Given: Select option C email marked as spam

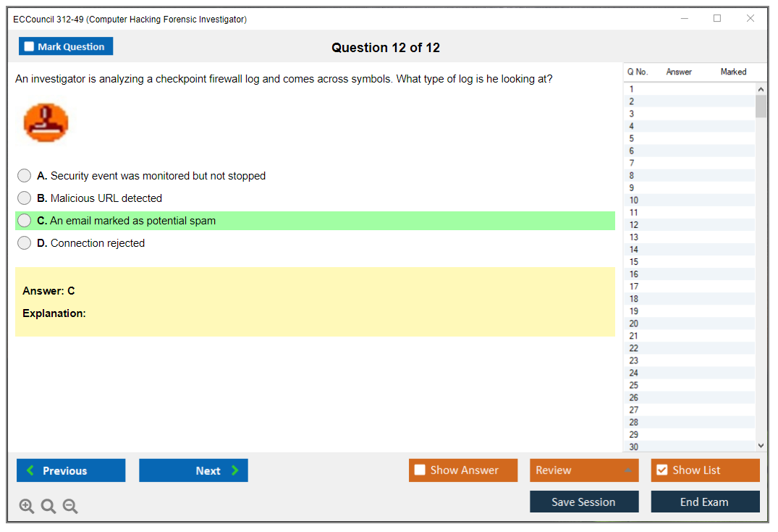Looking at the screenshot, I should pyautogui.click(x=25, y=221).
